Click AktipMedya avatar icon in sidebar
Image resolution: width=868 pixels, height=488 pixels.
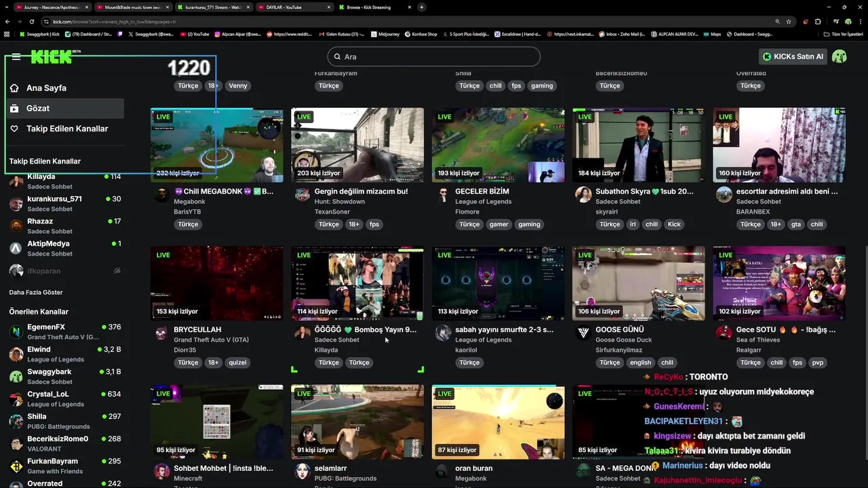click(x=16, y=249)
